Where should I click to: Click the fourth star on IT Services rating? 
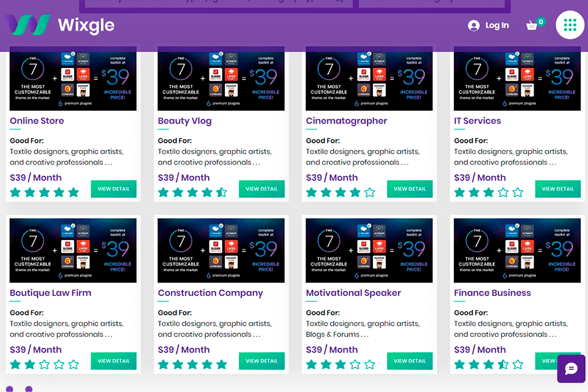(503, 192)
